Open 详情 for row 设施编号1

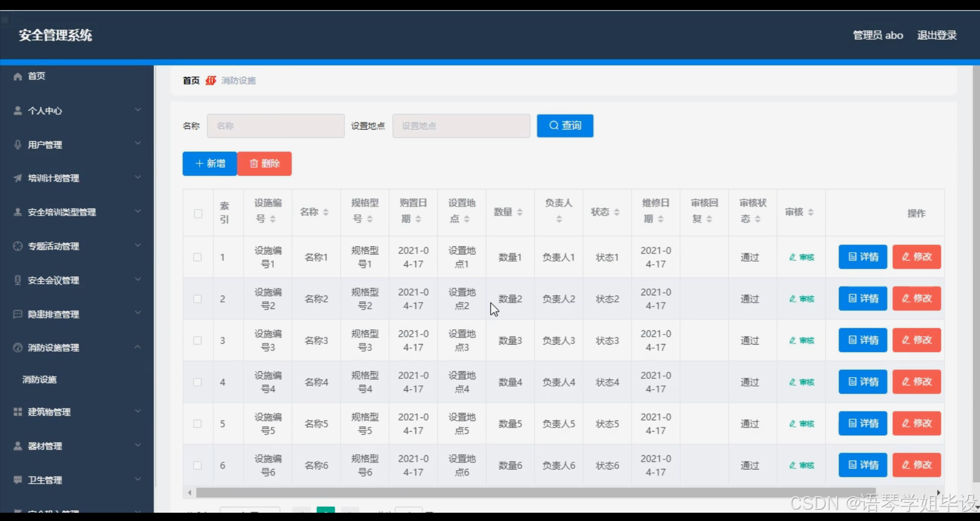(863, 257)
